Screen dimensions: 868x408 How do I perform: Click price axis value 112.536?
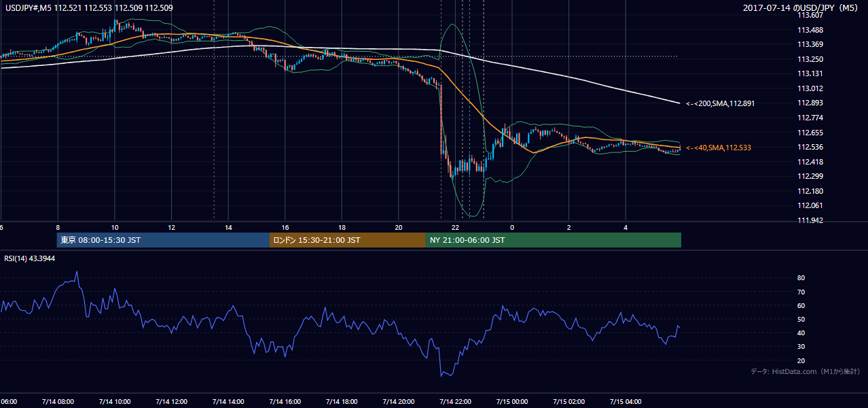(x=810, y=147)
